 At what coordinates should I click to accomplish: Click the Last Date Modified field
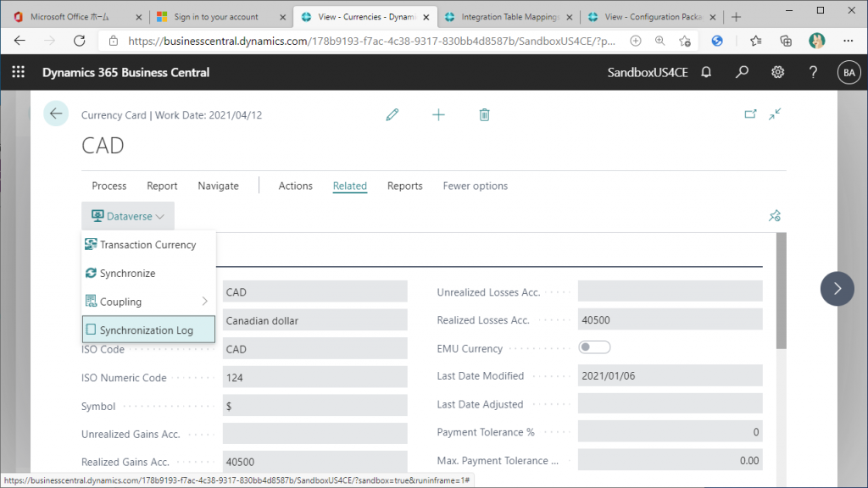coord(670,375)
